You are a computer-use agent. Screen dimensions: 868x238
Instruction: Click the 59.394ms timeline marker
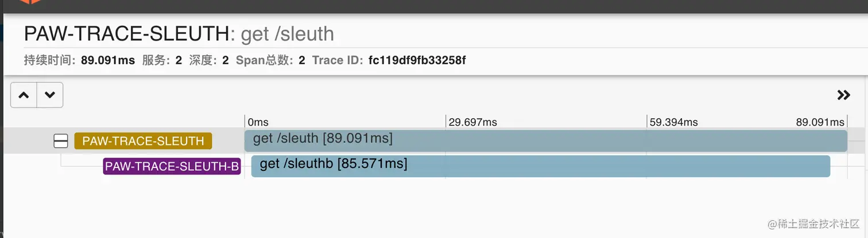click(x=673, y=122)
